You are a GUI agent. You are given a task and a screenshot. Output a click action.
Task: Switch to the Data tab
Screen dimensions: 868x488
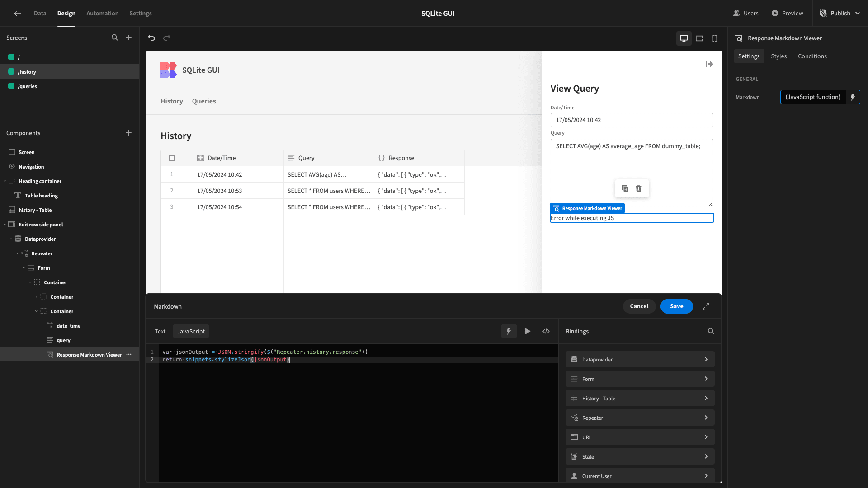click(40, 14)
